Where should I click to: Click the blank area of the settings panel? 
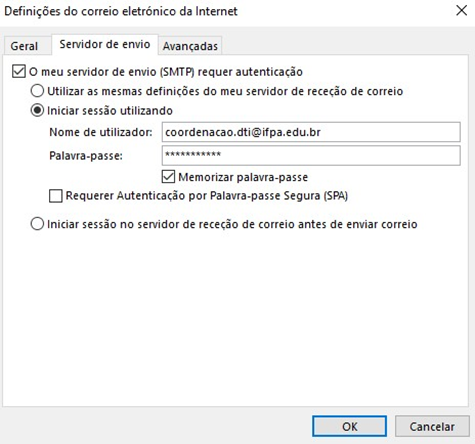tap(233, 317)
